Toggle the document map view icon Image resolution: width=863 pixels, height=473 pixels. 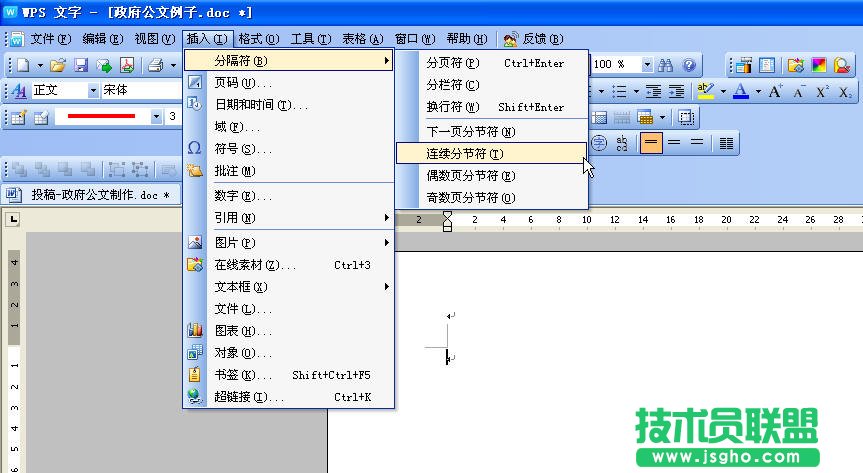pos(767,66)
